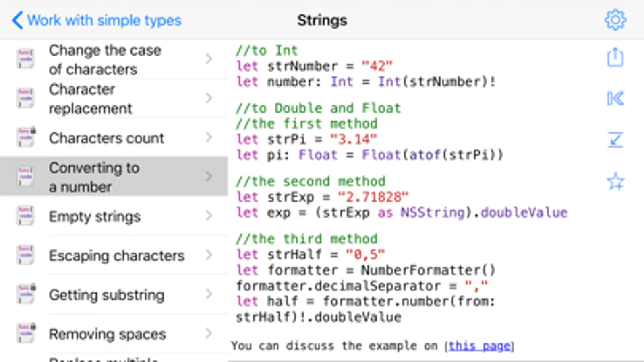The image size is (644, 362).
Task: Click the collapse arrow icon
Action: [x=615, y=140]
